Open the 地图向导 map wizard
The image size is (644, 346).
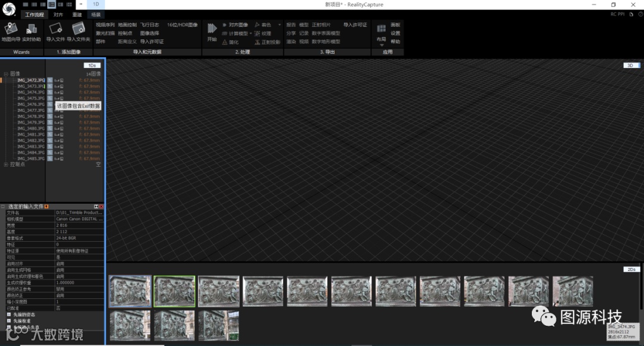(x=11, y=32)
